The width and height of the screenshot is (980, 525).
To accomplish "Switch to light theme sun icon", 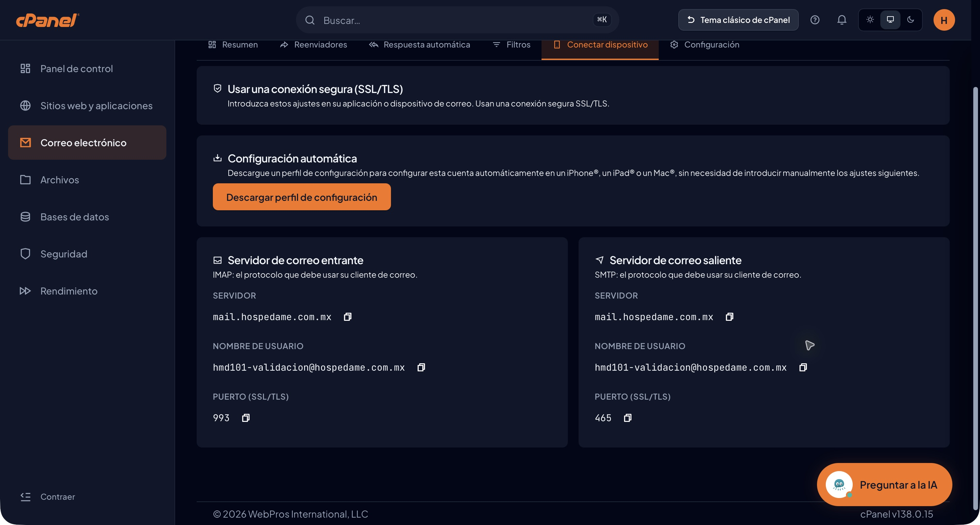I will pos(870,20).
